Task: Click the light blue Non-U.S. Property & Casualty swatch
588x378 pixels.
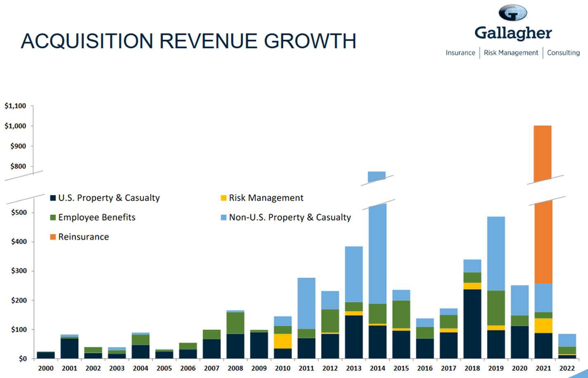Action: pyautogui.click(x=223, y=218)
